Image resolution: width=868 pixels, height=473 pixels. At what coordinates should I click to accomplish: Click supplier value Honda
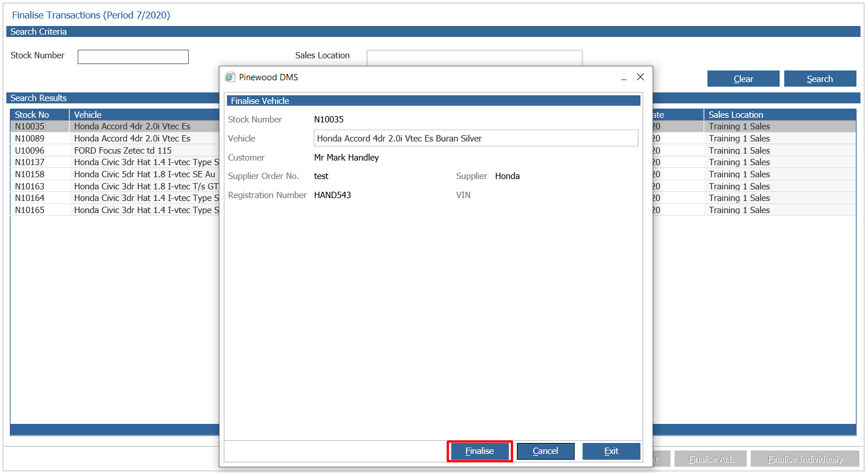[x=507, y=176]
